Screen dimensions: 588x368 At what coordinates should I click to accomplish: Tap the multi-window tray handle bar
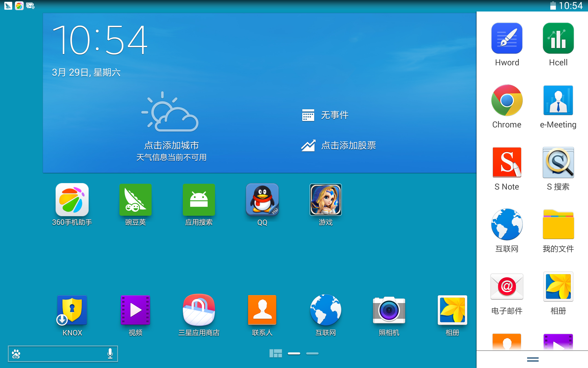coord(533,359)
